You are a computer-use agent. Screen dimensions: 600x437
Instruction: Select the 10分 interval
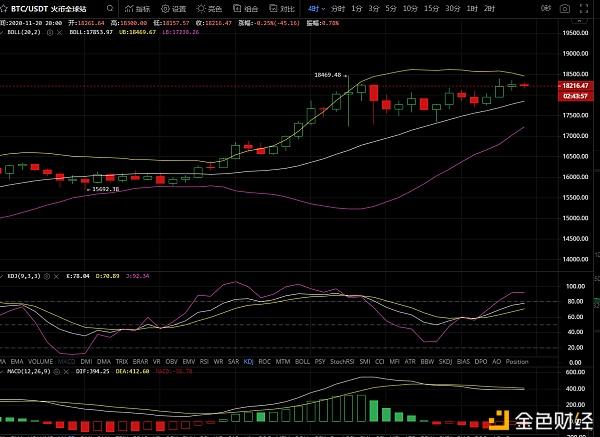point(410,8)
